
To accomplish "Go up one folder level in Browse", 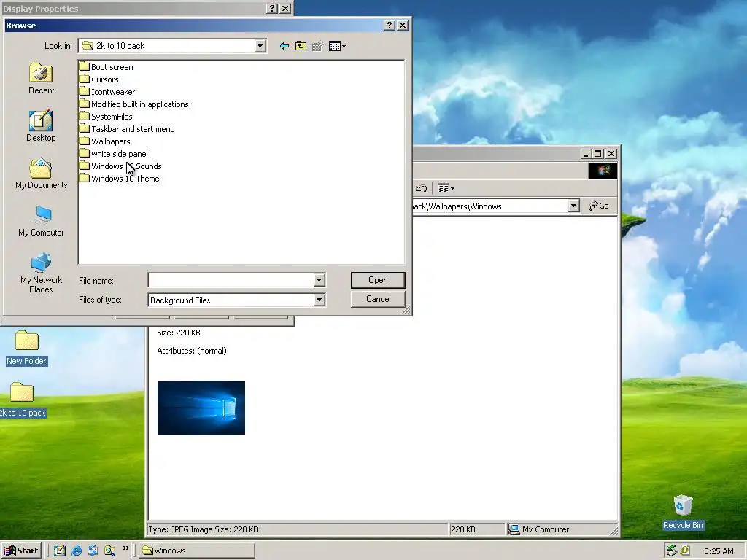I will [x=301, y=46].
